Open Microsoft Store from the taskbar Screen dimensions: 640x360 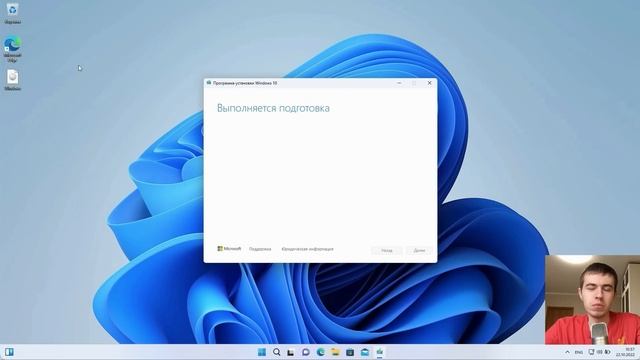350,352
